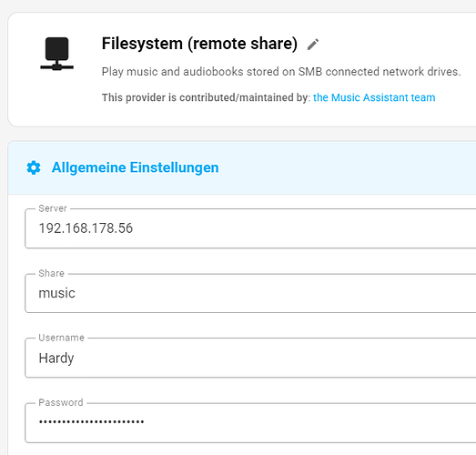Focus the Server input field
Image resolution: width=476 pixels, height=455 pixels.
point(250,228)
